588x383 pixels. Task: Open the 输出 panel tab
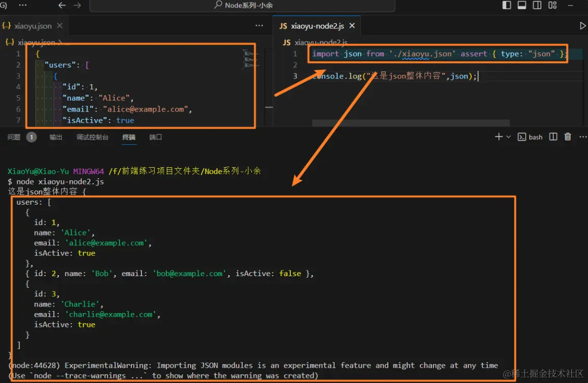[x=55, y=137]
